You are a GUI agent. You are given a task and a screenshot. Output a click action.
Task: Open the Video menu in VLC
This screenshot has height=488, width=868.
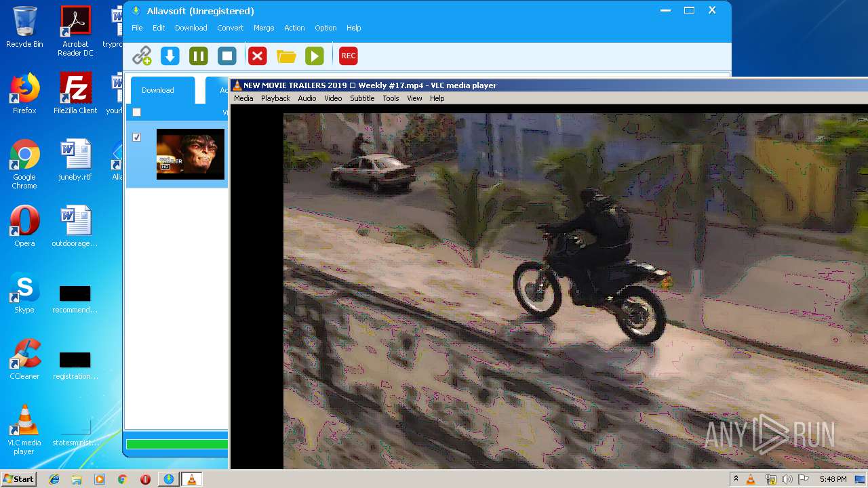tap(333, 98)
